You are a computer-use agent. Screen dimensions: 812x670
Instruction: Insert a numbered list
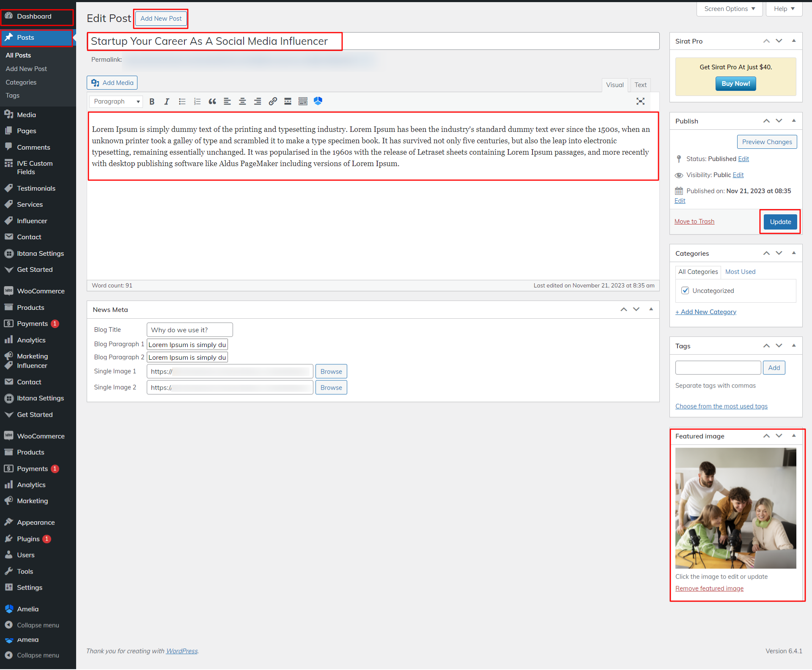click(197, 101)
